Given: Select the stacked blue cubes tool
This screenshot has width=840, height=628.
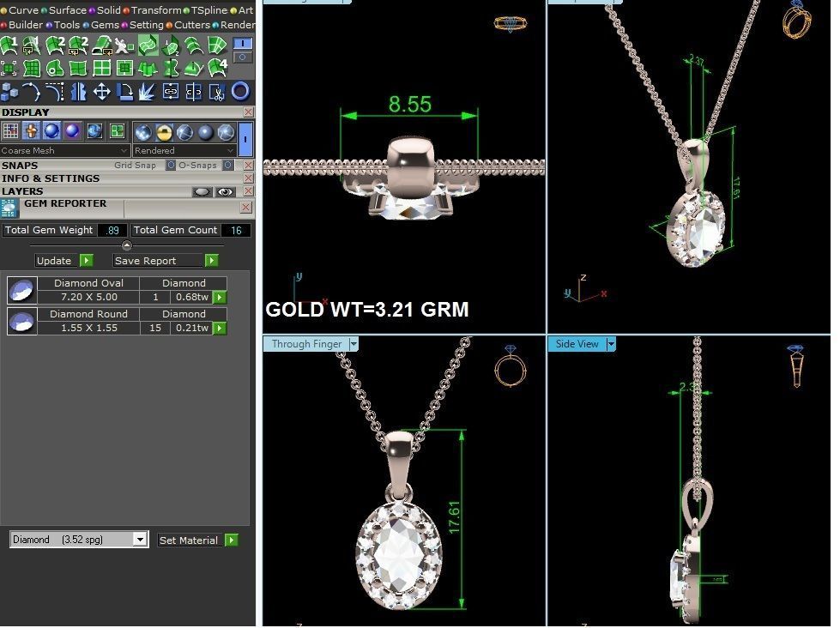Looking at the screenshot, I should click(x=9, y=92).
